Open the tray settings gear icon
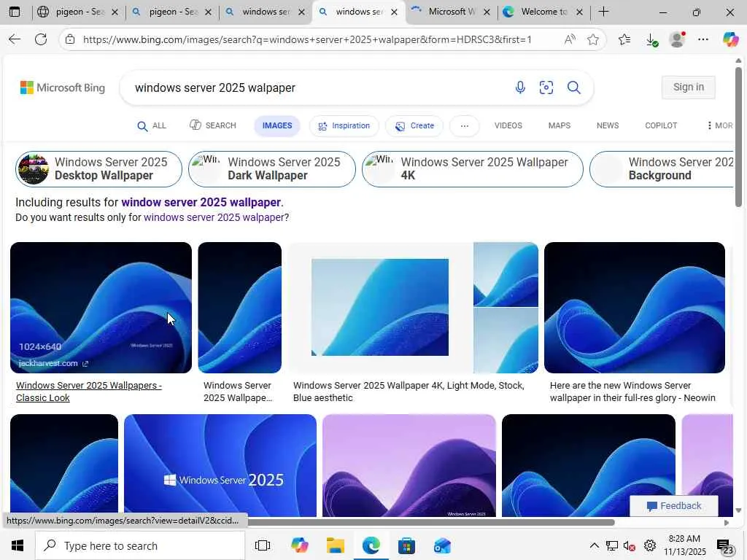 649,545
